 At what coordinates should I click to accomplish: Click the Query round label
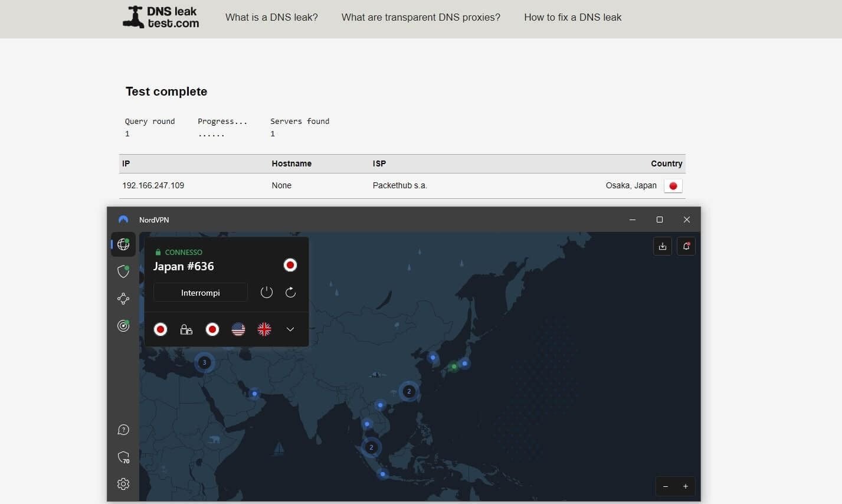pos(150,121)
